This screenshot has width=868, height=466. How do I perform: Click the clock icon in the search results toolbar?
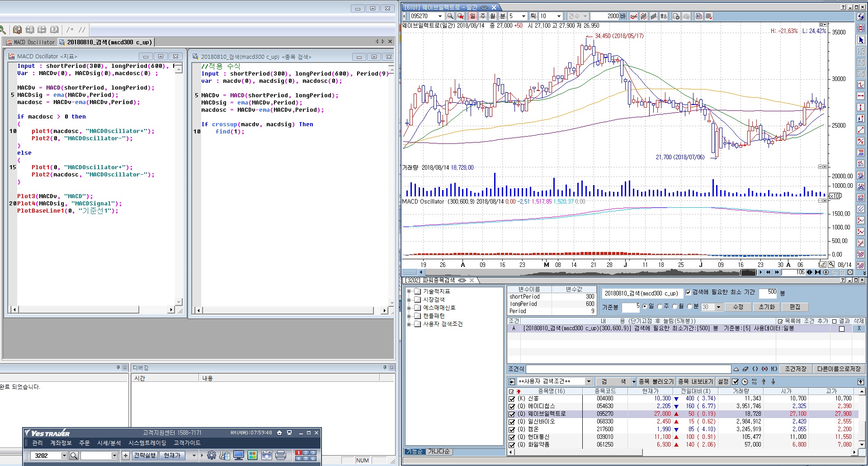tap(745, 382)
